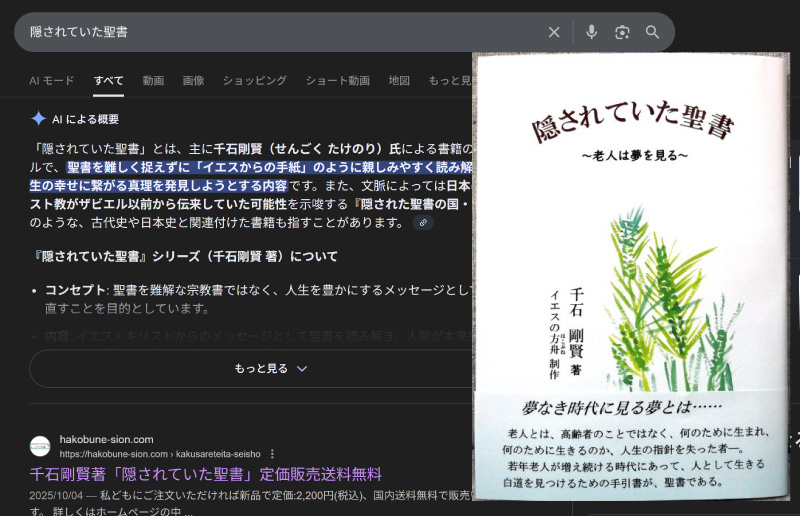The image size is (800, 516).
Task: Click highlighted text 聖書を難しく捉えずに
Action: (x=128, y=167)
